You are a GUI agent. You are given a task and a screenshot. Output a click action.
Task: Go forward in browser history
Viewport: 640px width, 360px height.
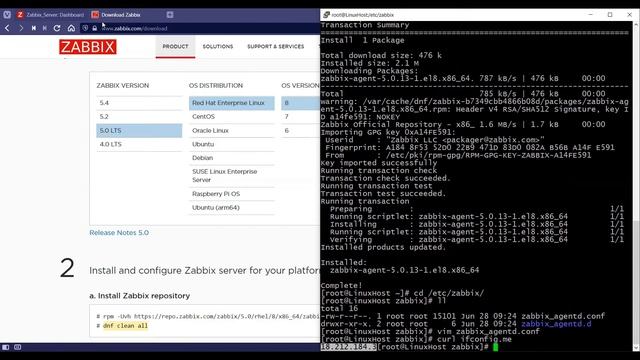pyautogui.click(x=20, y=28)
